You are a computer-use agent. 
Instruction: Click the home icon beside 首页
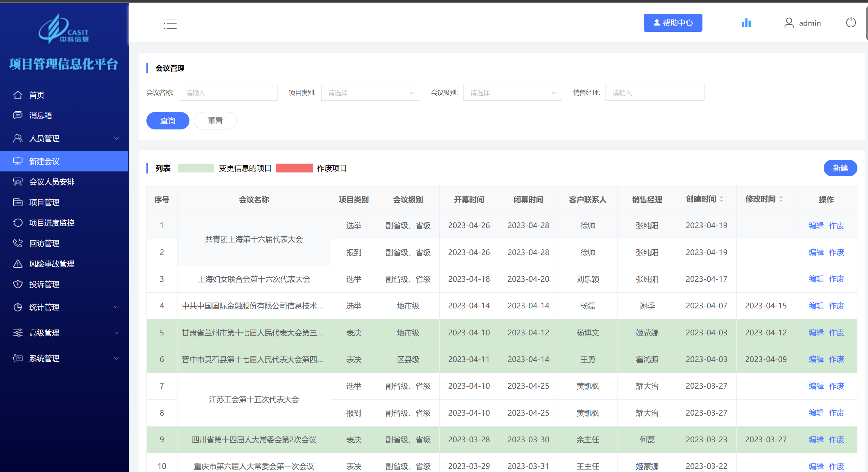coord(18,95)
